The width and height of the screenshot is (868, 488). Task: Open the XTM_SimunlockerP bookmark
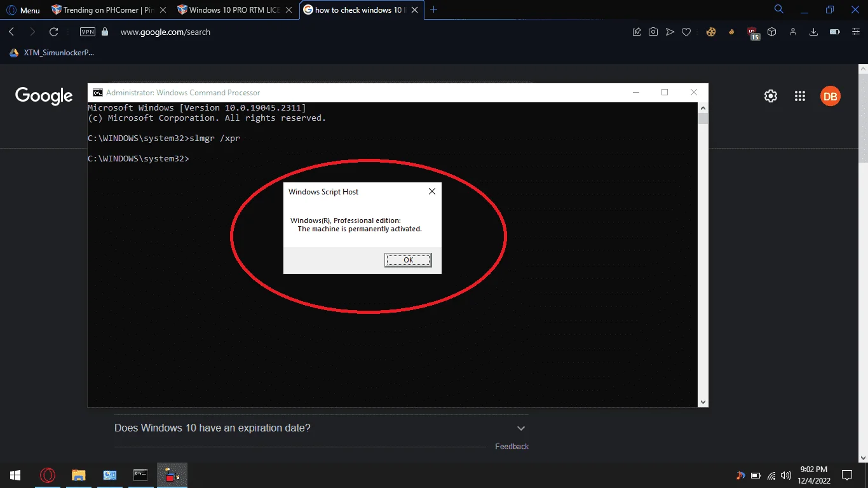click(x=52, y=53)
